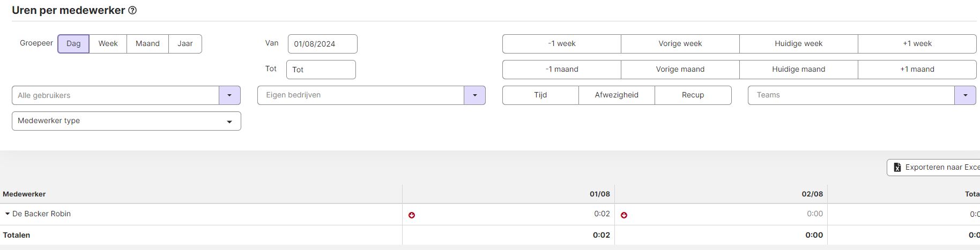The image size is (980, 250).
Task: Expand the De Backer Robin row
Action: (8, 214)
